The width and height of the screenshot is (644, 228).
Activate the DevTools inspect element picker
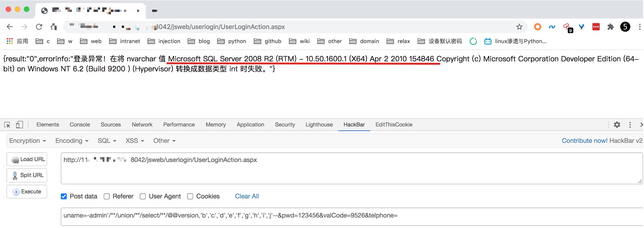pyautogui.click(x=7, y=125)
